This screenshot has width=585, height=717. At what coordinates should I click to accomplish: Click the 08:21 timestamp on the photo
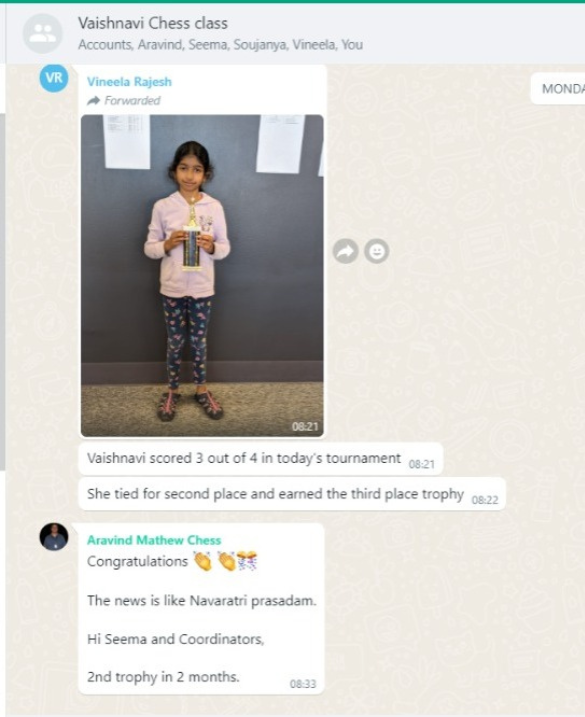[x=305, y=427]
